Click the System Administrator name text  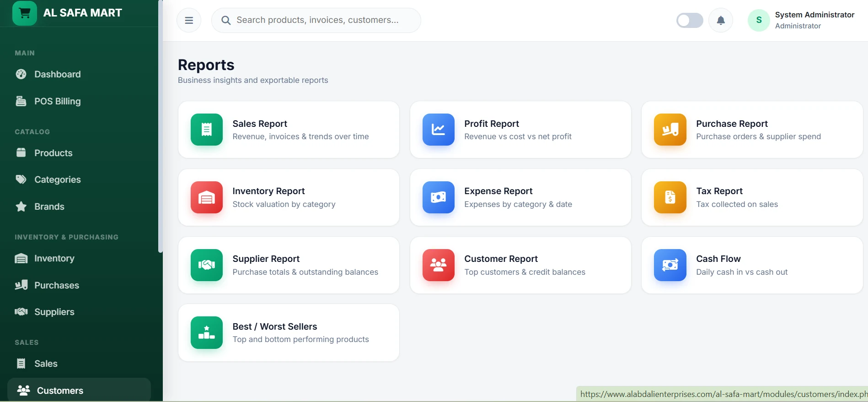click(815, 15)
